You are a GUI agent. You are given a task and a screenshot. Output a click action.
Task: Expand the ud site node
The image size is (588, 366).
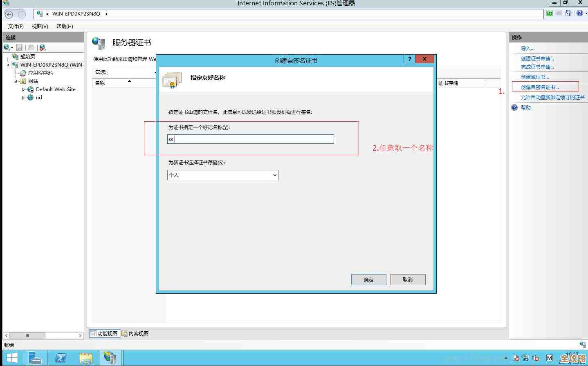coord(24,98)
